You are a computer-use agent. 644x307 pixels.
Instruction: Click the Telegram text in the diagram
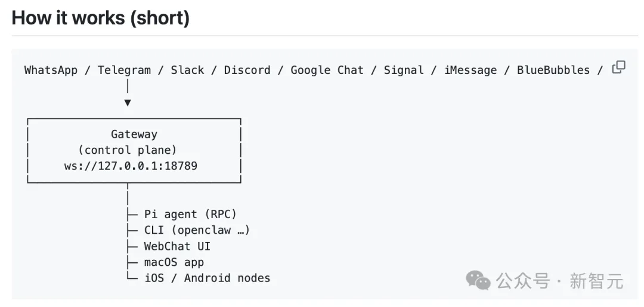point(124,70)
